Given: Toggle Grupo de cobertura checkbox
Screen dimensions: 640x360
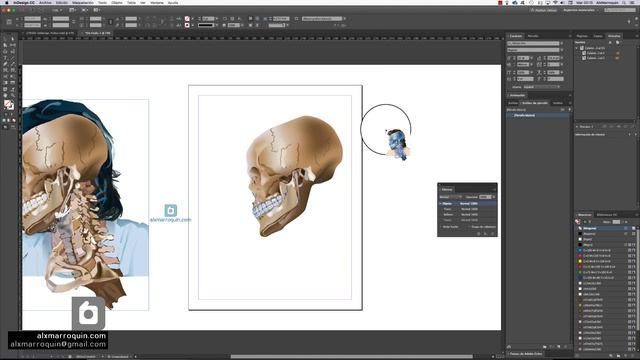Looking at the screenshot, I should (x=469, y=227).
